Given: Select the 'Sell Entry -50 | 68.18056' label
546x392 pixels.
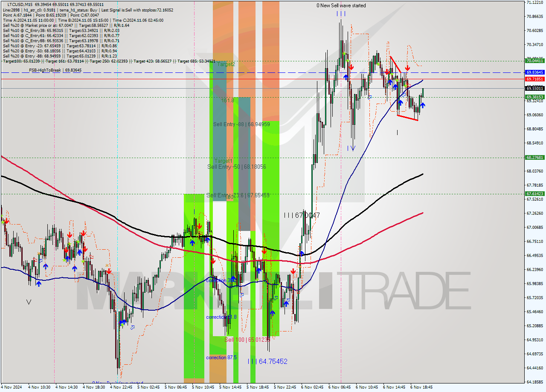Looking at the screenshot, I should [236, 167].
